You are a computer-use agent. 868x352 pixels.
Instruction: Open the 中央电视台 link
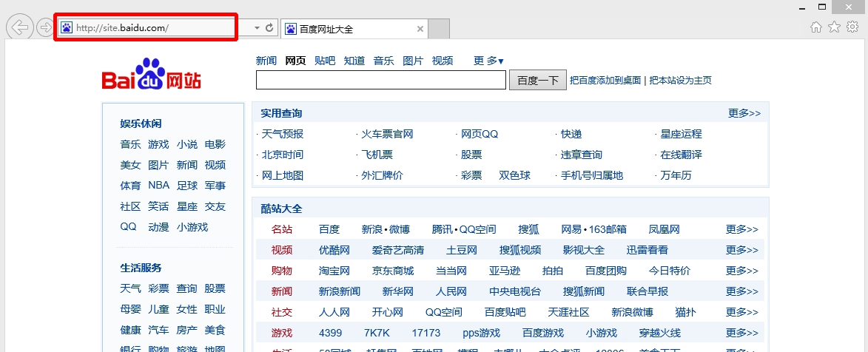(515, 291)
